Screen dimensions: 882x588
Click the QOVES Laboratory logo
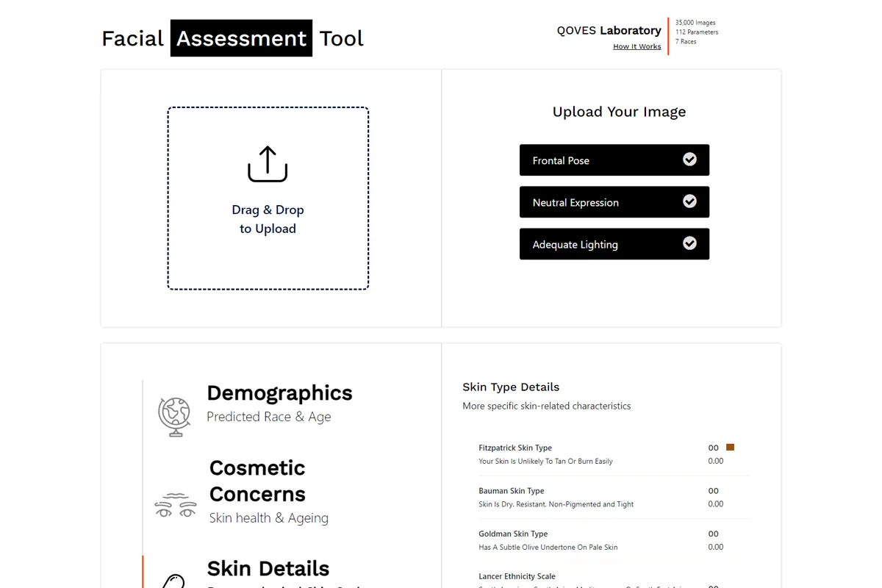(x=609, y=30)
